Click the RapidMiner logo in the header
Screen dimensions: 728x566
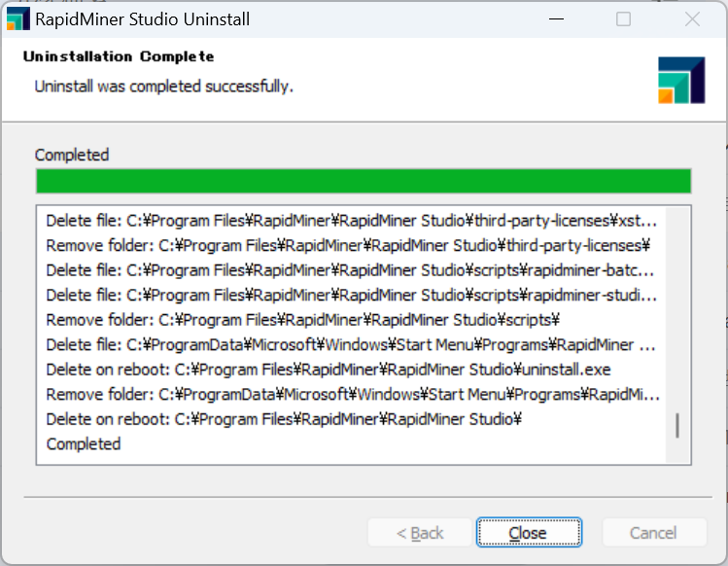681,80
